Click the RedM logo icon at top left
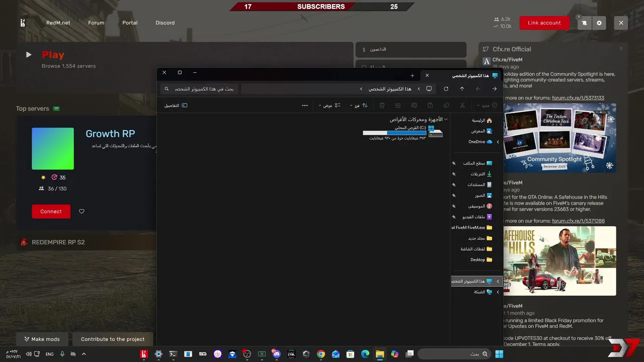 (x=23, y=23)
